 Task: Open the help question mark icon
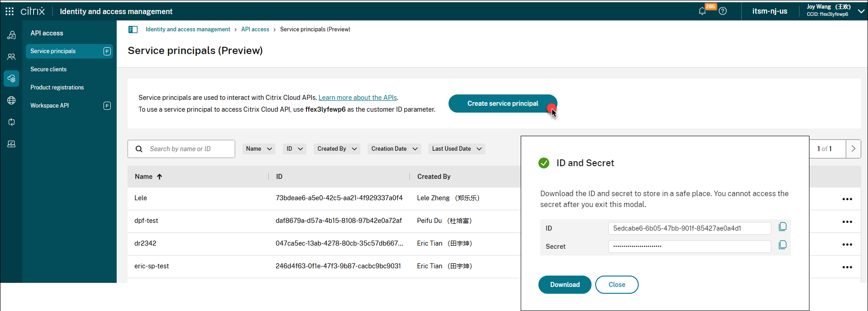pyautogui.click(x=723, y=11)
